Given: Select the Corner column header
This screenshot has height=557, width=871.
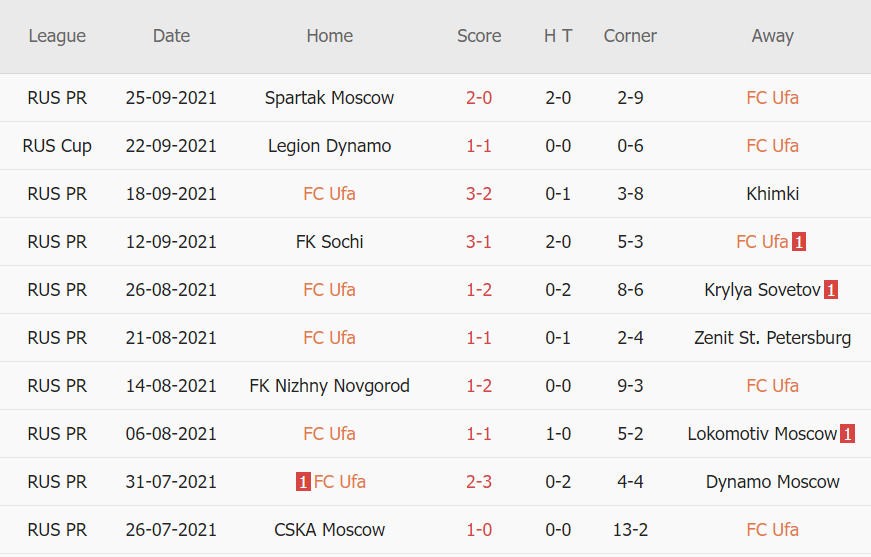Looking at the screenshot, I should coord(630,36).
